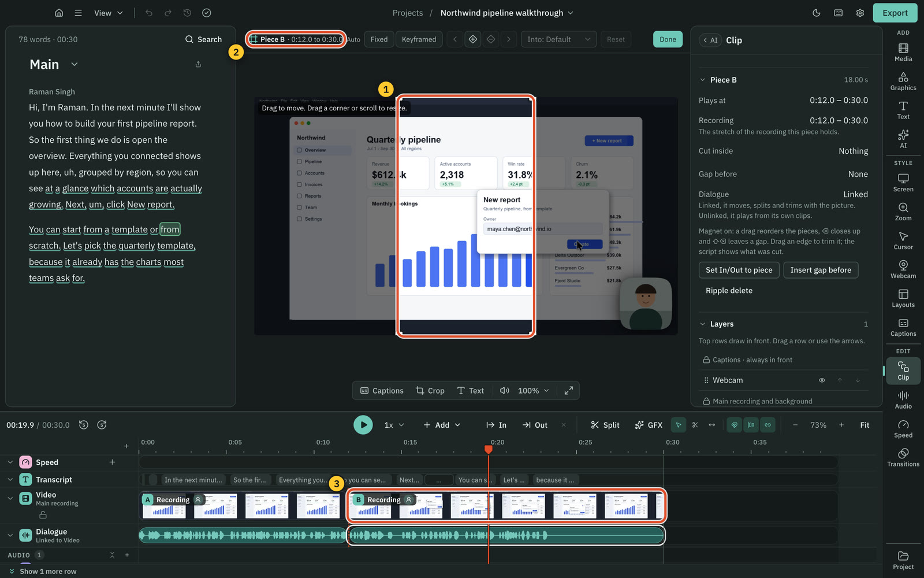The image size is (924, 578).
Task: Open version history clock icon
Action: click(x=187, y=13)
